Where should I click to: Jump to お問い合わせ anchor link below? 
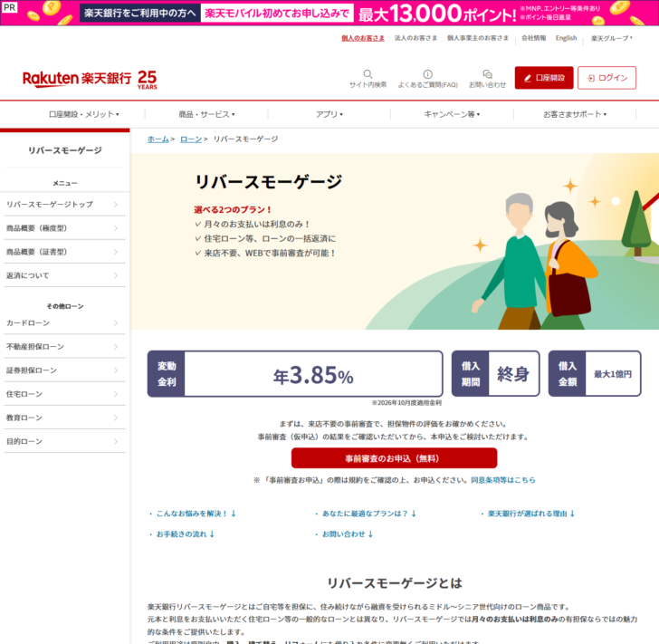[348, 534]
